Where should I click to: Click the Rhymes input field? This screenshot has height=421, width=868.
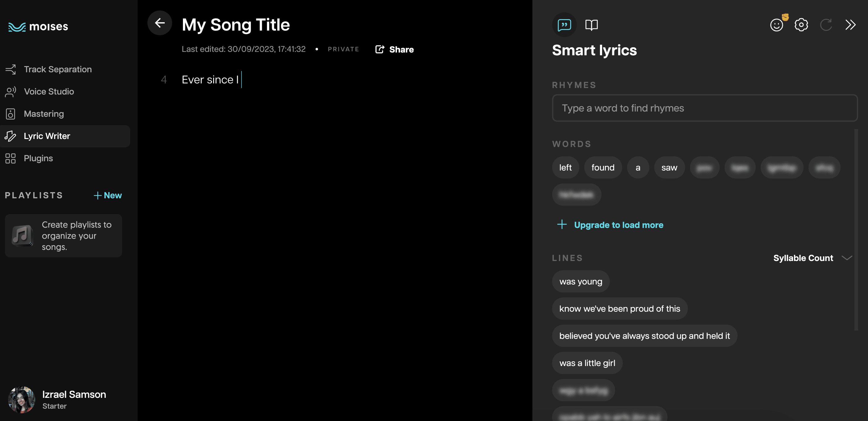click(705, 107)
